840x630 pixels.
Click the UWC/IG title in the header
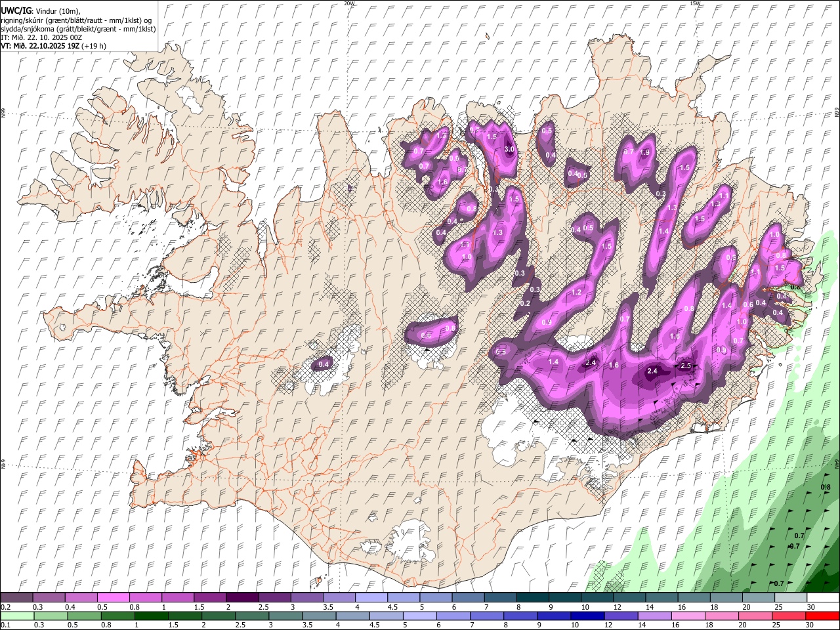click(15, 10)
